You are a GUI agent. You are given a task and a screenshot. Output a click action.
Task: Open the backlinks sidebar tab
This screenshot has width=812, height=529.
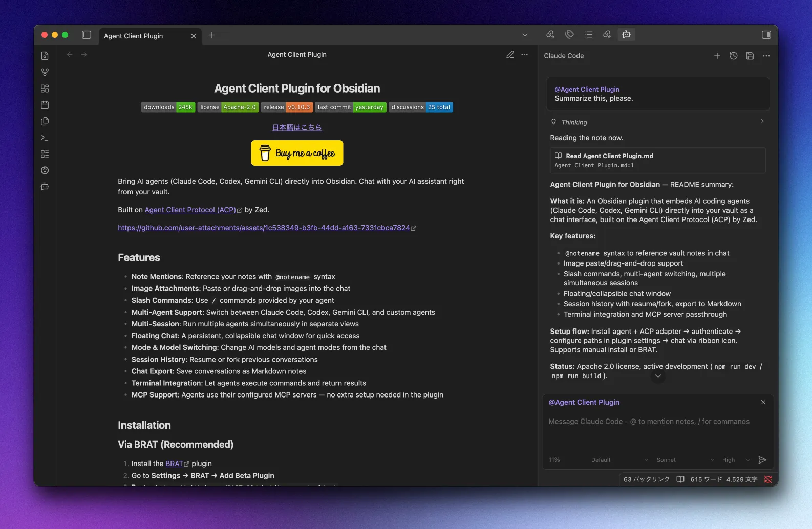click(x=607, y=34)
